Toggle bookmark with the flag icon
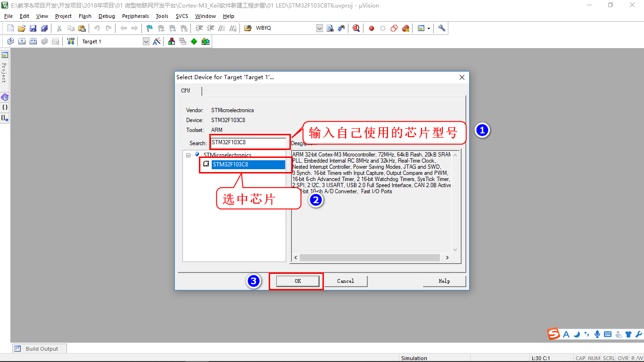The height and width of the screenshot is (362, 644). tap(149, 28)
